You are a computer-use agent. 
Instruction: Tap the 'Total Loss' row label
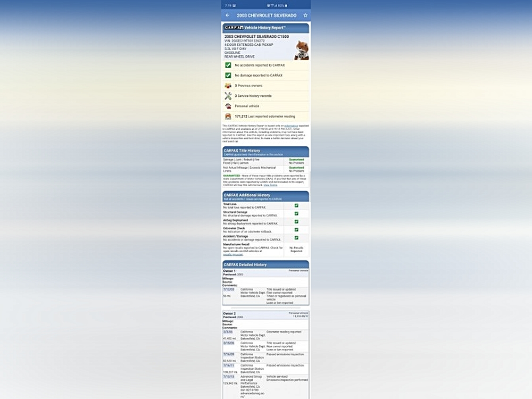230,204
